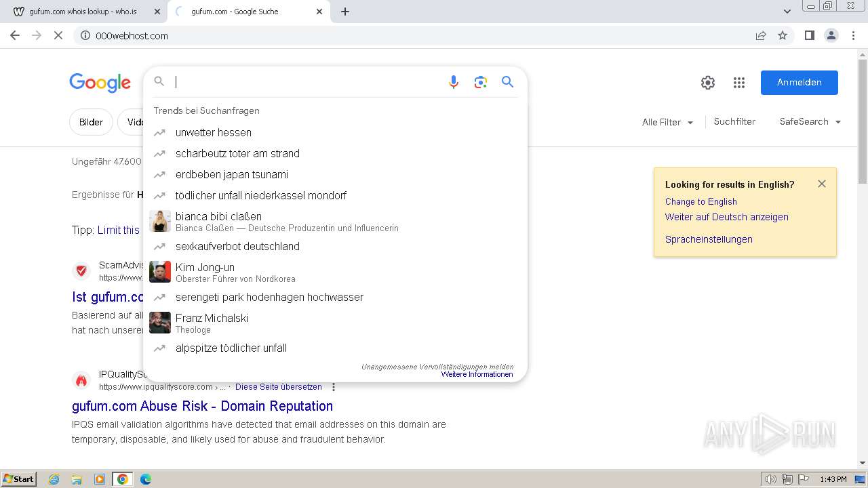
Task: Open Weitere Informationen link
Action: (477, 375)
